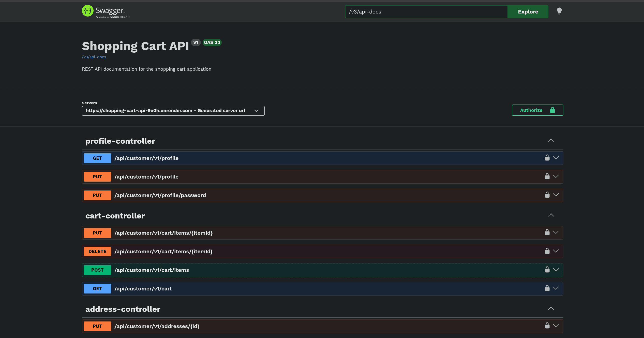Screen dimensions: 644x338
Task: Expand POST /cart/items chevron
Action: pos(556,270)
